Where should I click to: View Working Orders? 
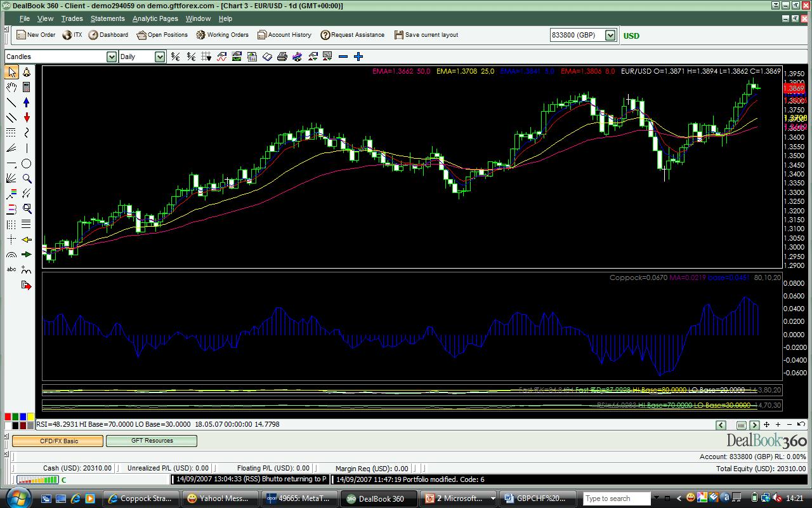tap(222, 35)
